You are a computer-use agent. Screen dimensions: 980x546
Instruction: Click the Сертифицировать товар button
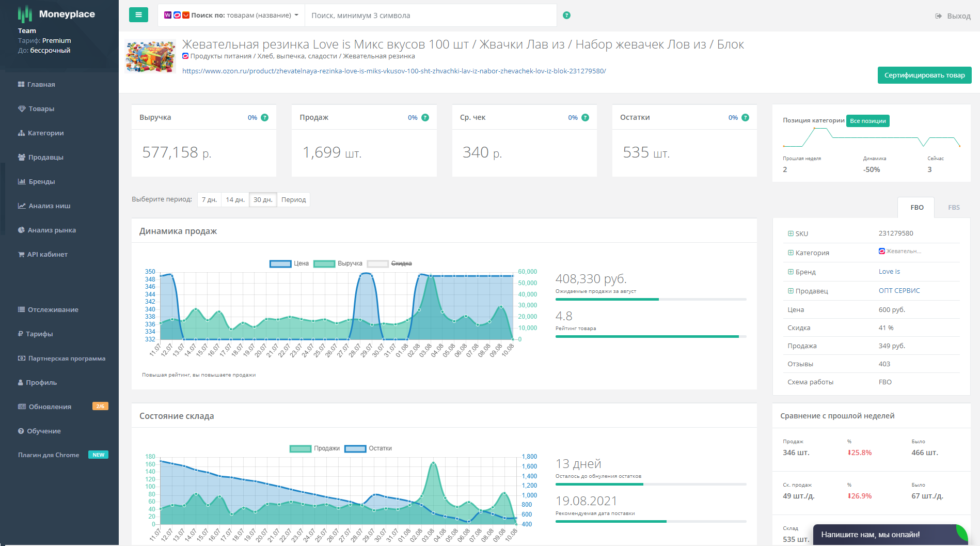pyautogui.click(x=924, y=75)
